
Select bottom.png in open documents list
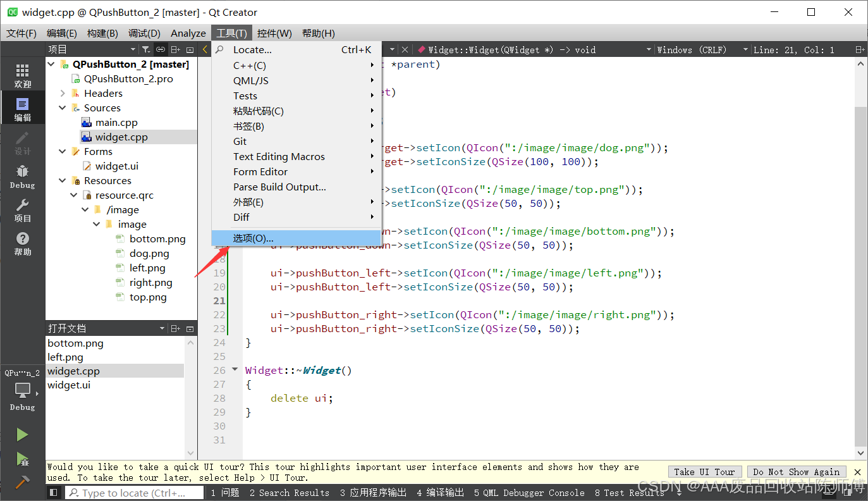click(x=75, y=343)
